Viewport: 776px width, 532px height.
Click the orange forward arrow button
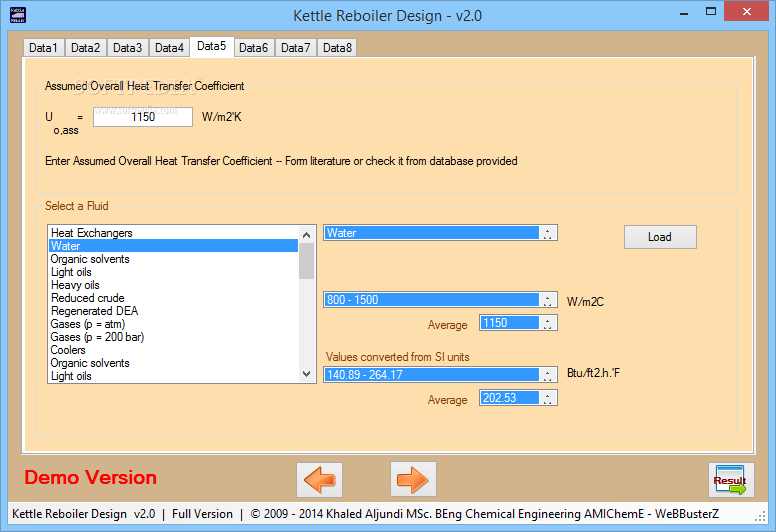(x=413, y=480)
